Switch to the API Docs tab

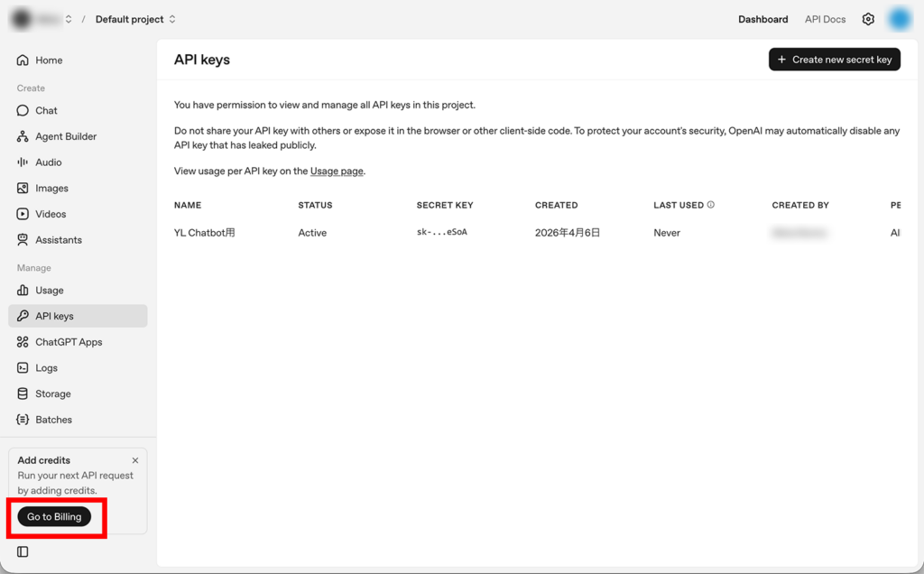coord(824,18)
